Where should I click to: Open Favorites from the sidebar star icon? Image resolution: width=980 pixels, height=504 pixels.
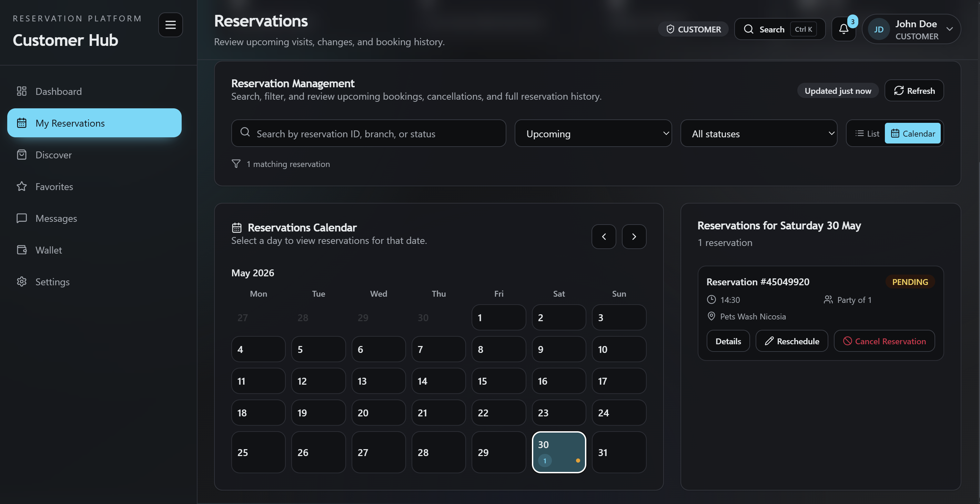coord(22,187)
